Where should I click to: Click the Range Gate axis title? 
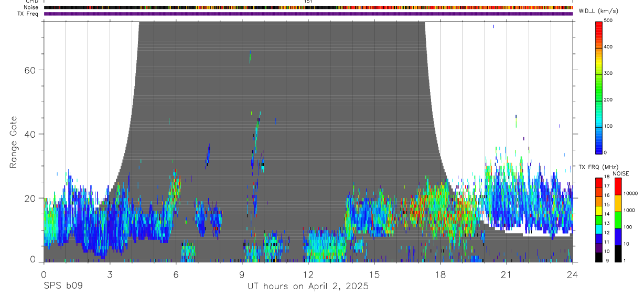click(x=14, y=142)
